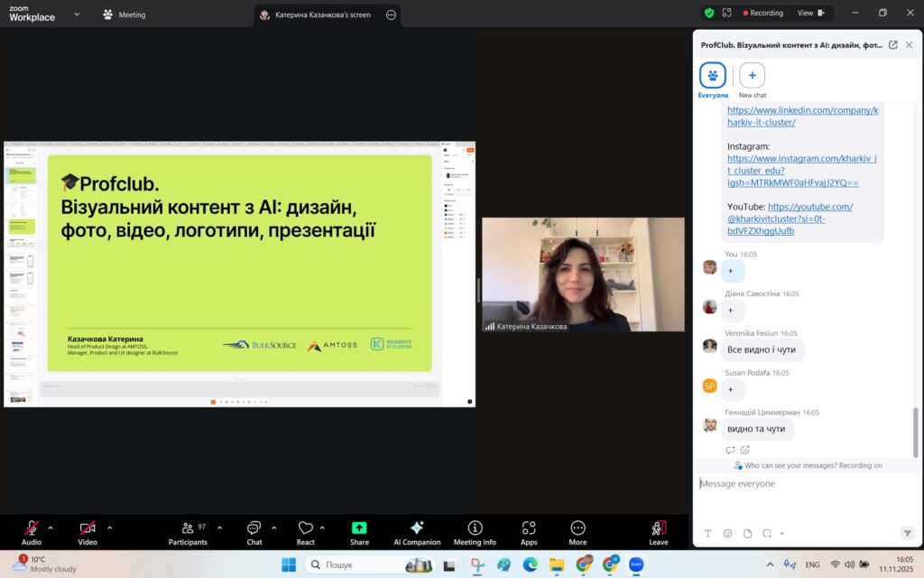Image resolution: width=924 pixels, height=578 pixels.
Task: Open the AI Companion panel
Action: pyautogui.click(x=416, y=532)
